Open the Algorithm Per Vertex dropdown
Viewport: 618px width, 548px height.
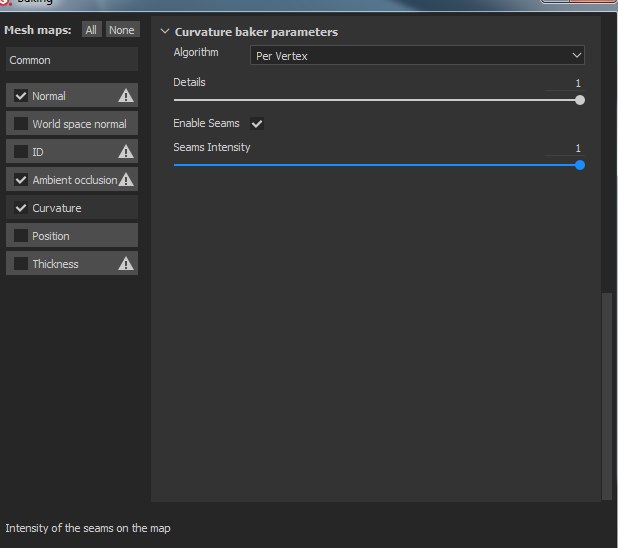pyautogui.click(x=417, y=55)
